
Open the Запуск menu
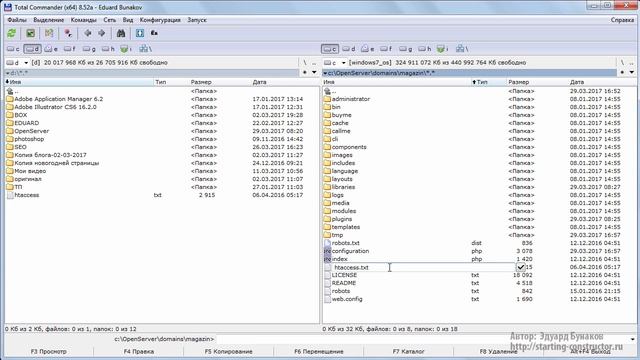coord(197,20)
